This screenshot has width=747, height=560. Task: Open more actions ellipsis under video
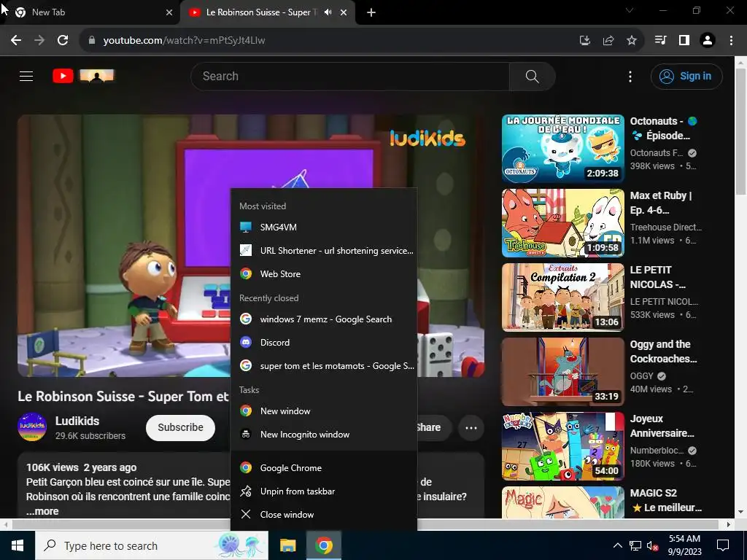point(471,427)
